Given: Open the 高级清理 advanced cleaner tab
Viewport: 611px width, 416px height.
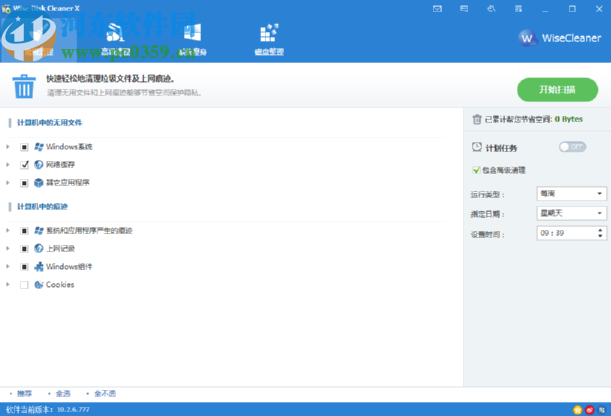Looking at the screenshot, I should coord(115,39).
